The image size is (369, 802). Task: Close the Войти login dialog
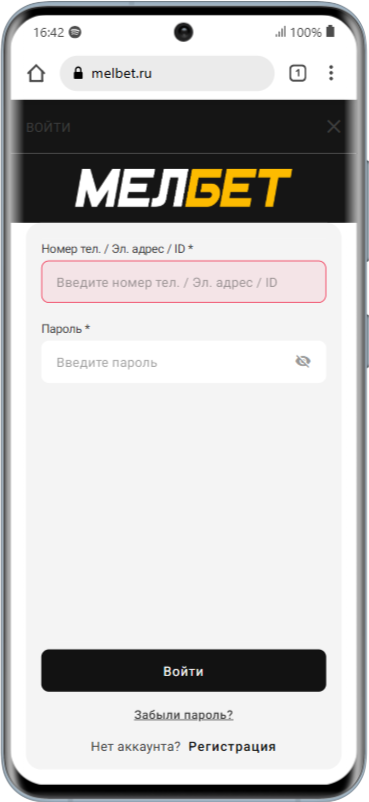click(334, 127)
